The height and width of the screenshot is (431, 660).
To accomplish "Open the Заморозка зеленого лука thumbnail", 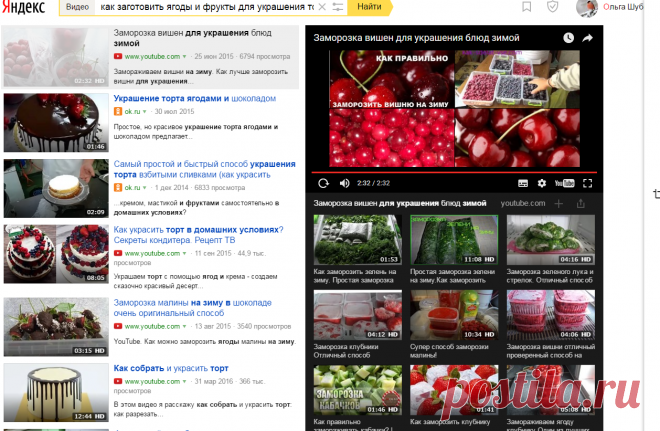I will (548, 240).
